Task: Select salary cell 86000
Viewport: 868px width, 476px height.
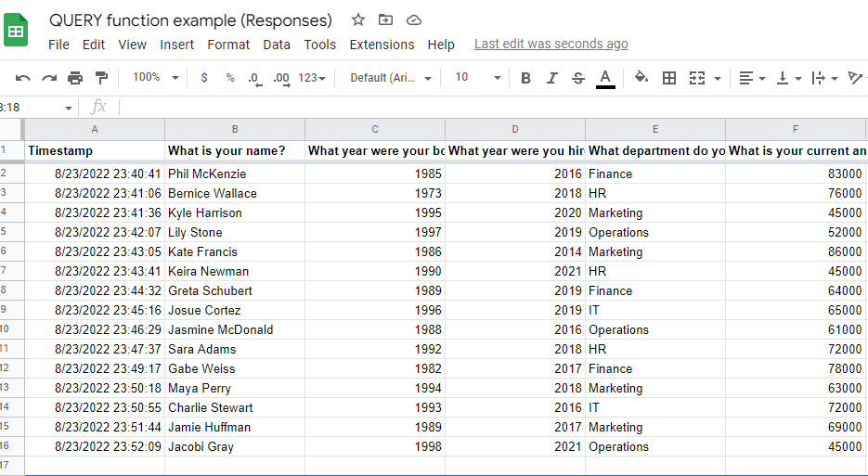Action: (x=796, y=251)
